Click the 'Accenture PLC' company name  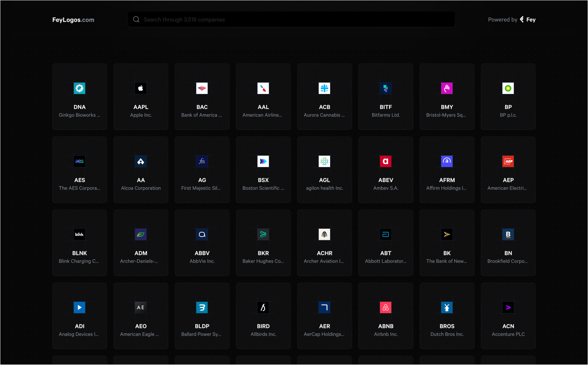tap(508, 334)
